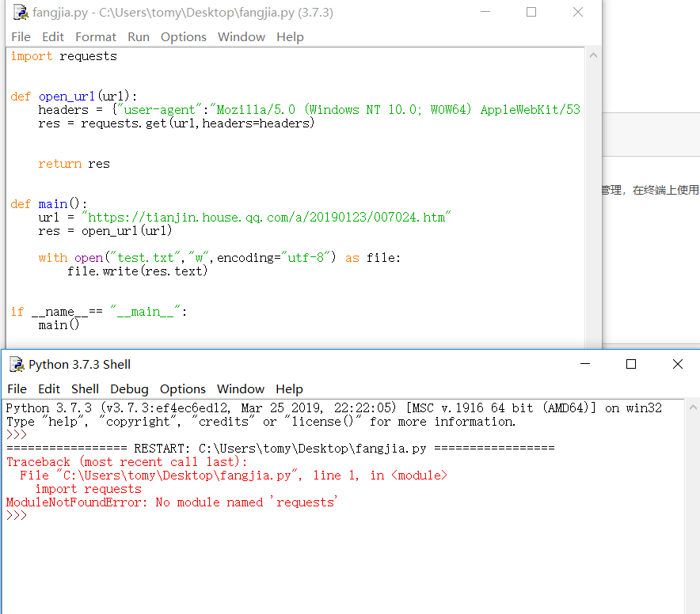Viewport: 700px width, 614px height.
Task: Open the Run menu in editor
Action: pyautogui.click(x=139, y=37)
